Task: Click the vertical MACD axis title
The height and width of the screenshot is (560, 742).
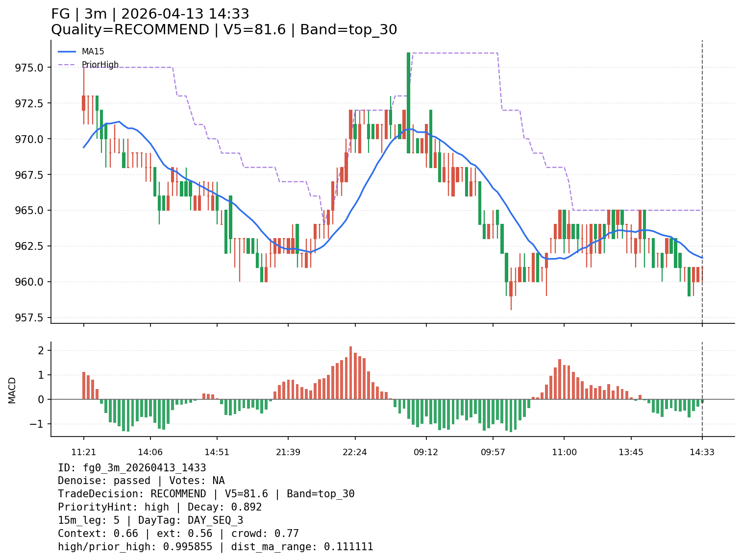Action: pyautogui.click(x=12, y=390)
